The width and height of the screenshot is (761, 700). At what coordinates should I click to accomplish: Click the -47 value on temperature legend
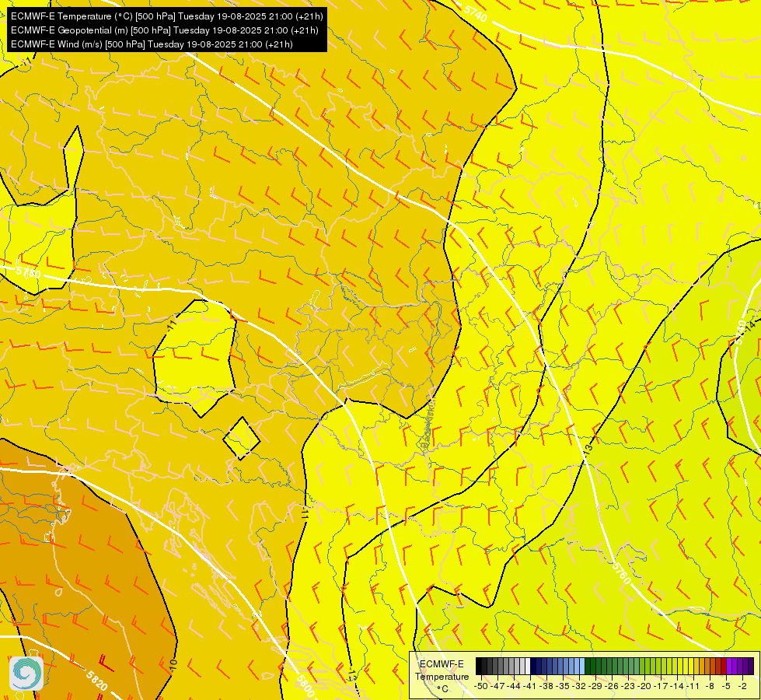(x=497, y=687)
